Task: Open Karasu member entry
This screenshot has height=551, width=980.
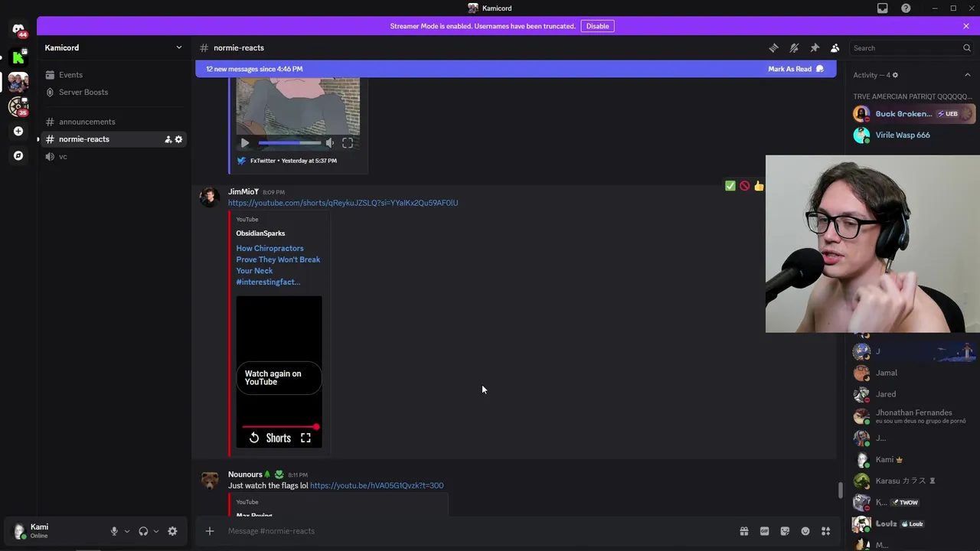Action: (x=912, y=481)
